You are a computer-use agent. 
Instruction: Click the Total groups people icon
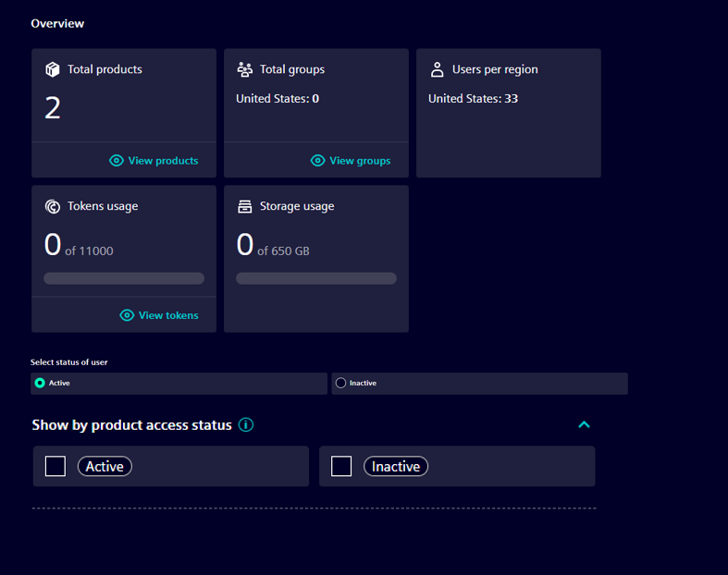pyautogui.click(x=244, y=69)
